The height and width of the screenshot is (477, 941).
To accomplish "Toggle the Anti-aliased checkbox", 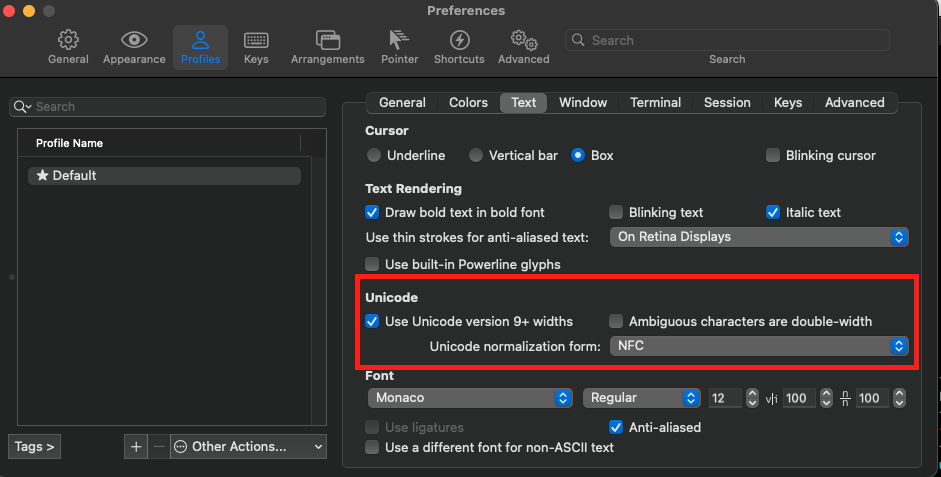I will [616, 427].
